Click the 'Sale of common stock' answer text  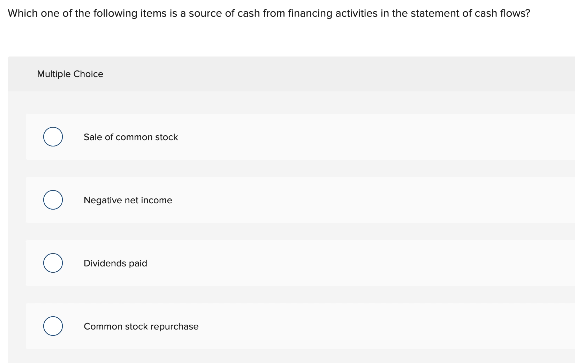tap(131, 137)
